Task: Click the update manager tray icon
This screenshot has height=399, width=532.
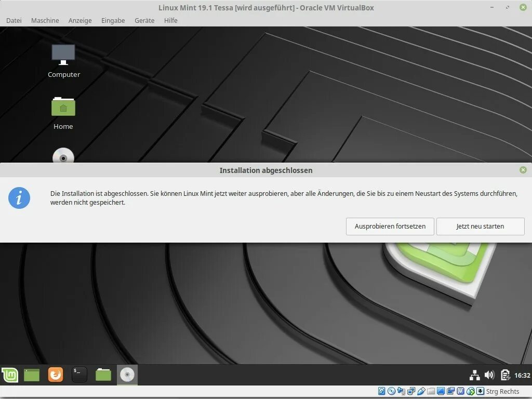Action: tap(505, 375)
